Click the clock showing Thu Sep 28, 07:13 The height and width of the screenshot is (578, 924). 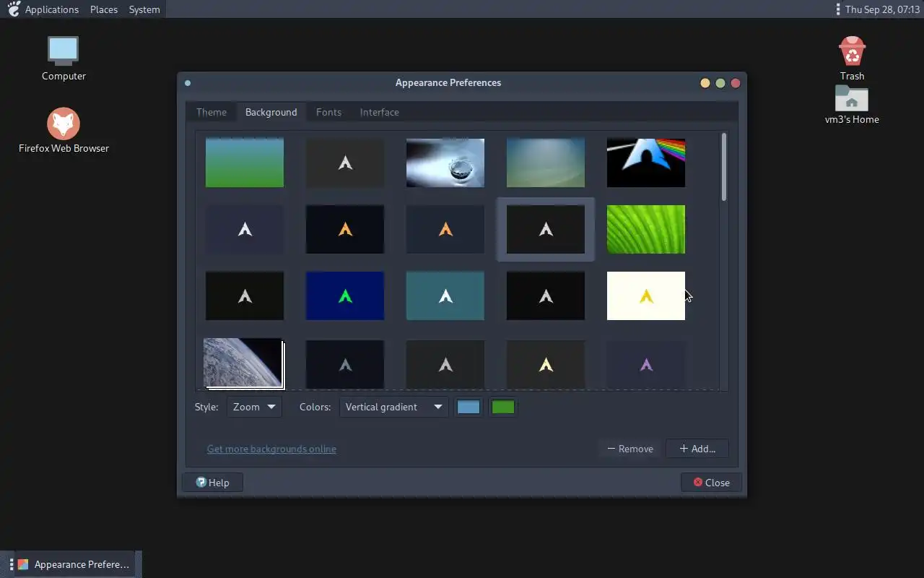(x=882, y=9)
